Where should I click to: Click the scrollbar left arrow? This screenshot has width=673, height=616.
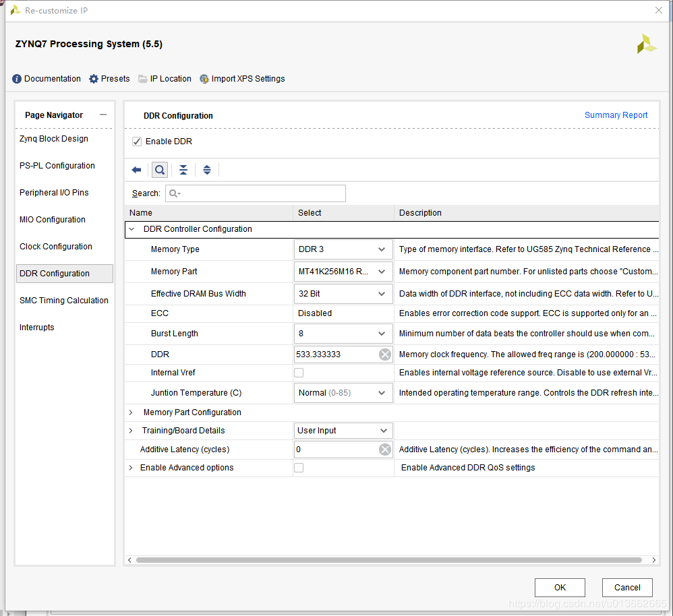point(130,560)
